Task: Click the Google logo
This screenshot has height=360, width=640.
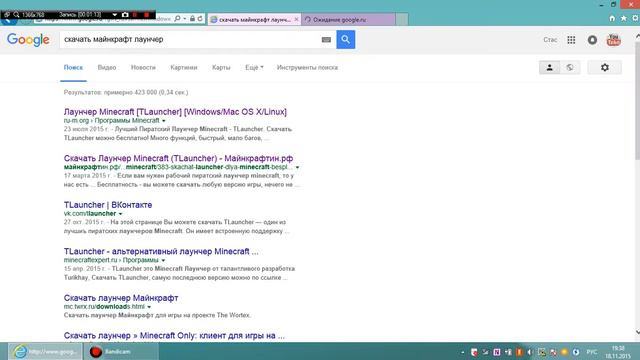Action: coord(28,40)
